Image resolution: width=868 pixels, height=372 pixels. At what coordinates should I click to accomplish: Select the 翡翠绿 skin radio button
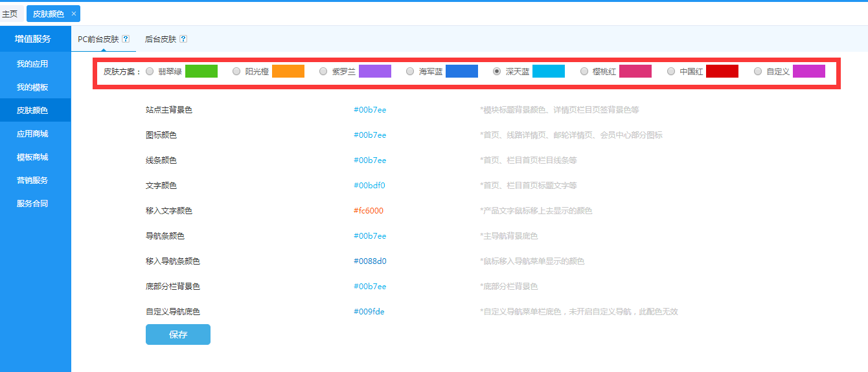click(x=150, y=71)
